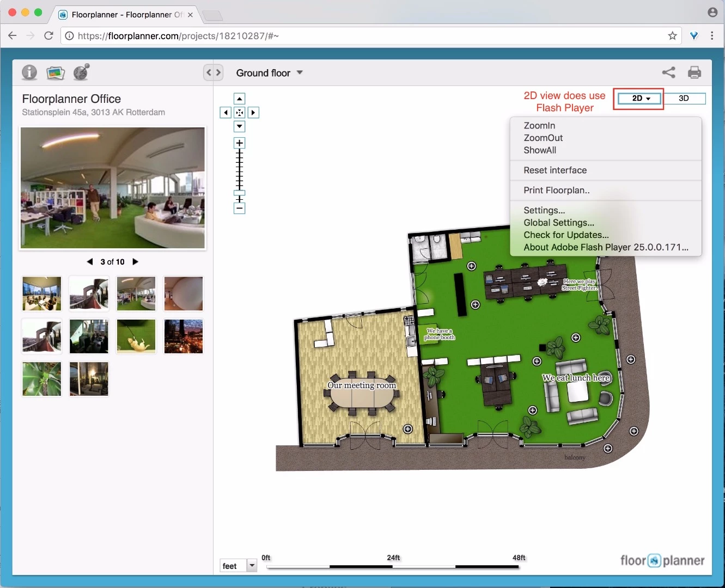Open the fourth thumbnail in first row
Image resolution: width=725 pixels, height=588 pixels.
184,293
